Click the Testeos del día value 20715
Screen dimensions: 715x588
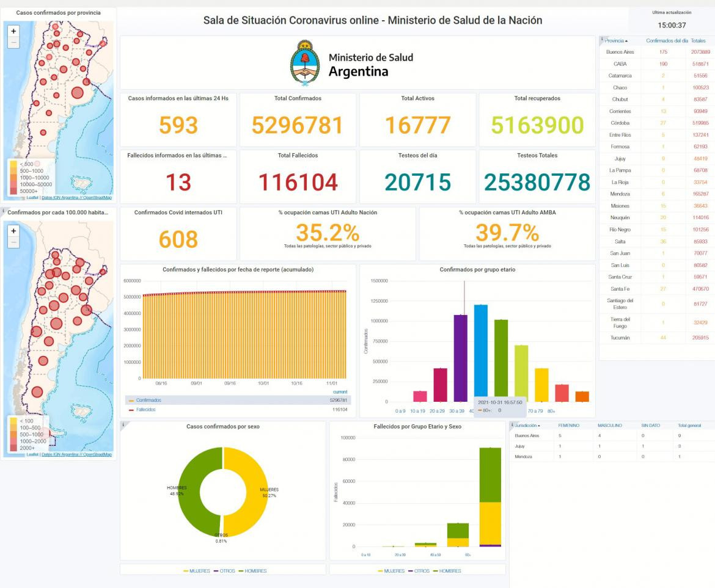417,182
